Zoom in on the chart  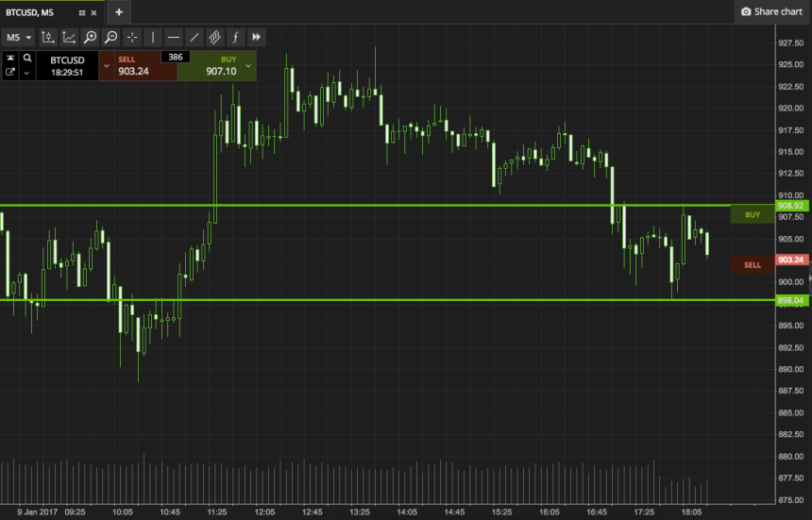click(90, 37)
